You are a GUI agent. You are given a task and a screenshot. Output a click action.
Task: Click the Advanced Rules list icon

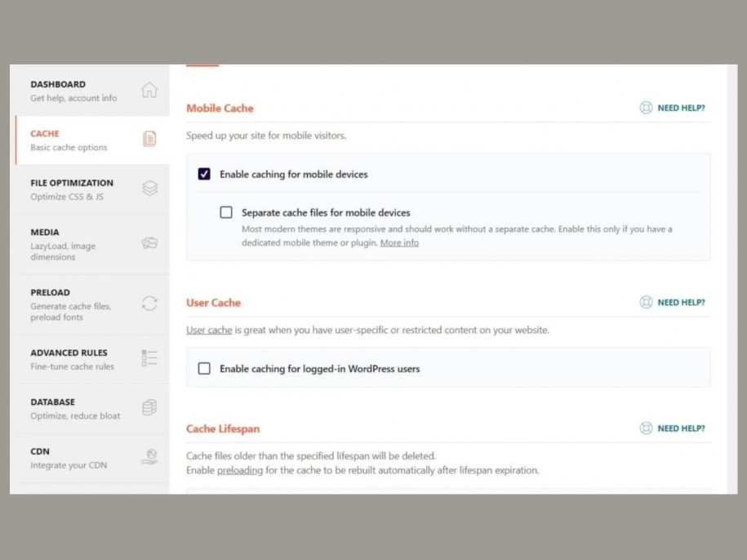(149, 358)
